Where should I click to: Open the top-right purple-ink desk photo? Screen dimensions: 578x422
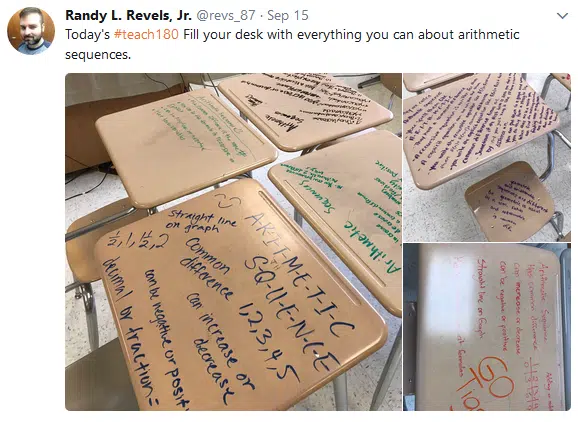pos(487,157)
